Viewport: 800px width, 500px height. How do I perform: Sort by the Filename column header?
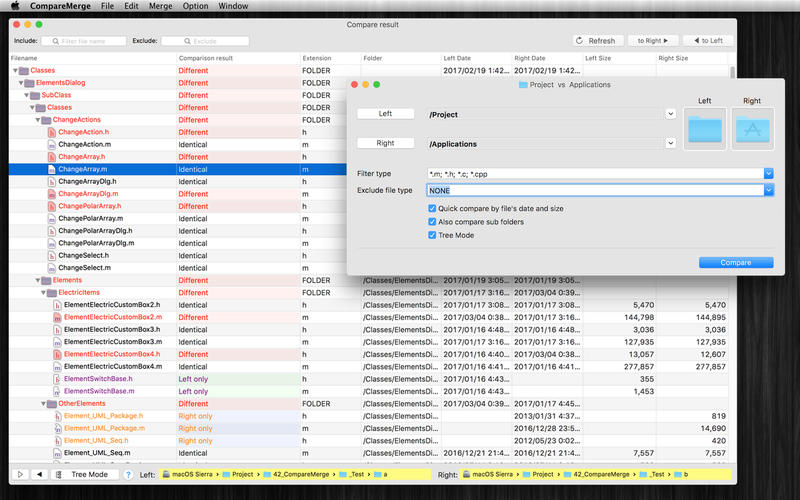tap(92, 58)
